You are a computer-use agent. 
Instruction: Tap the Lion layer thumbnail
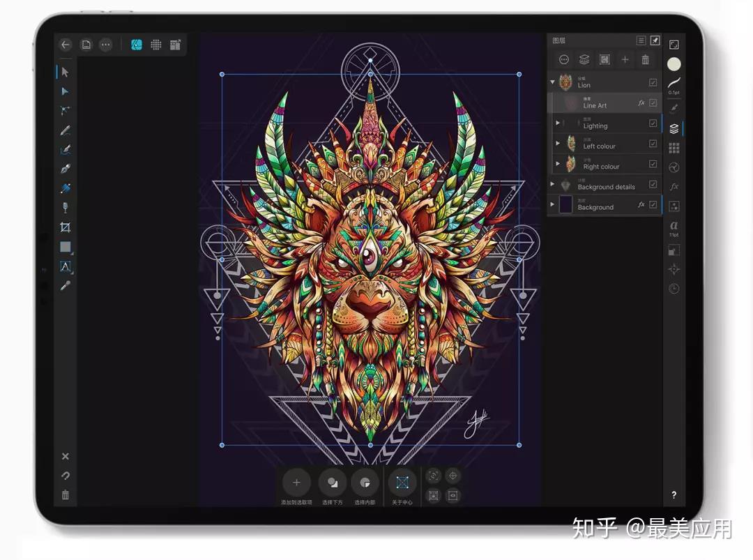[x=566, y=82]
